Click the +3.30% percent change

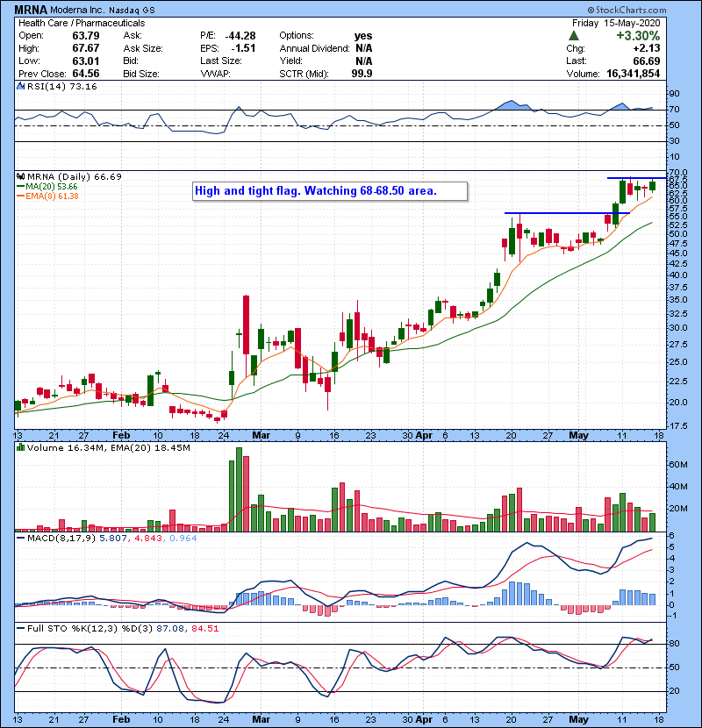(x=638, y=36)
